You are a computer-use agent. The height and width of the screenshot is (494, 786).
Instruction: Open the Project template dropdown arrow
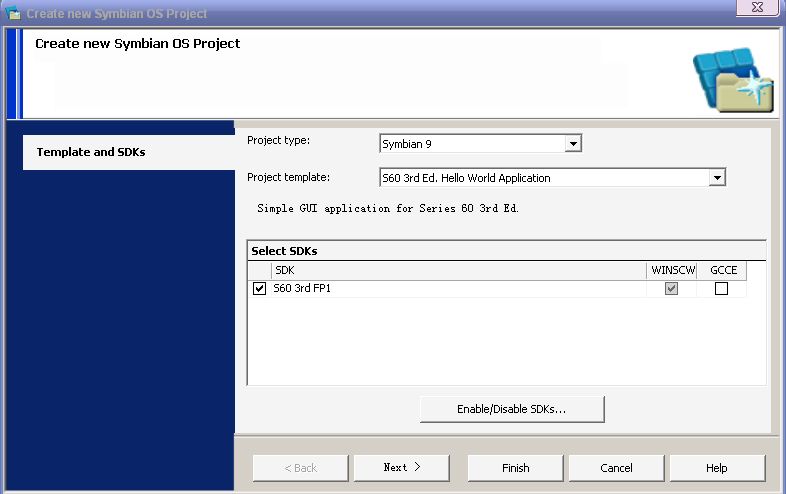717,178
